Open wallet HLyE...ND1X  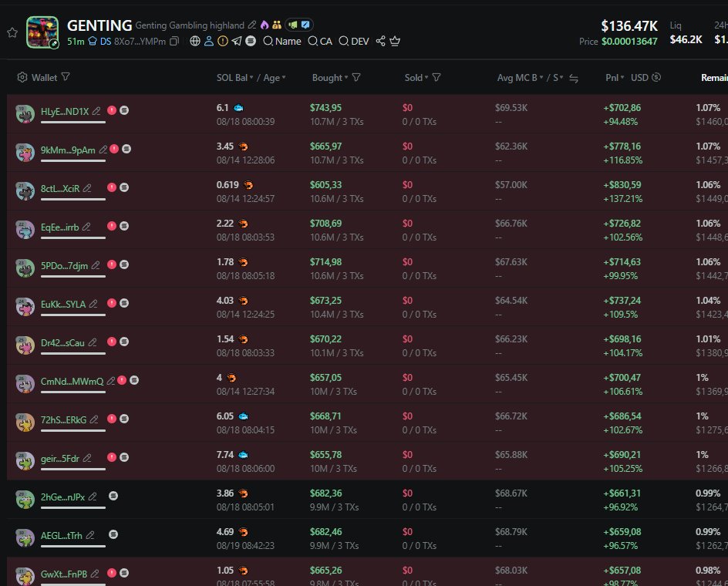coord(65,112)
